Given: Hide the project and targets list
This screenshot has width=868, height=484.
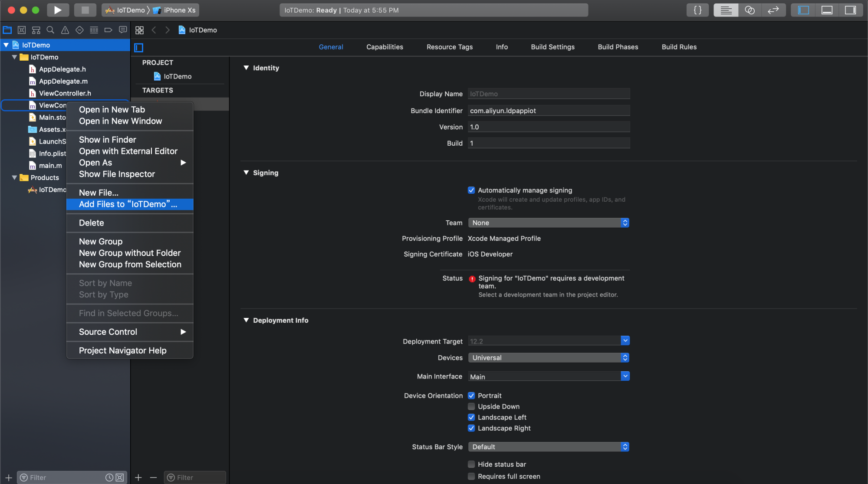Looking at the screenshot, I should 139,48.
